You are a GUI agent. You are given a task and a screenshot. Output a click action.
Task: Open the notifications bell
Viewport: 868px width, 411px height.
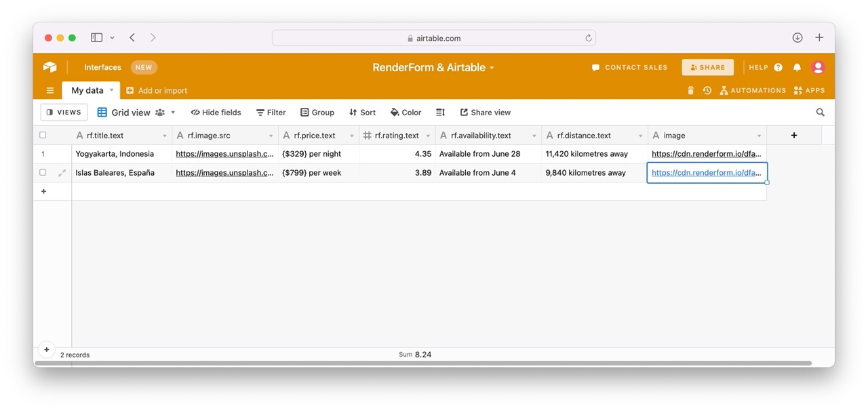pyautogui.click(x=797, y=67)
